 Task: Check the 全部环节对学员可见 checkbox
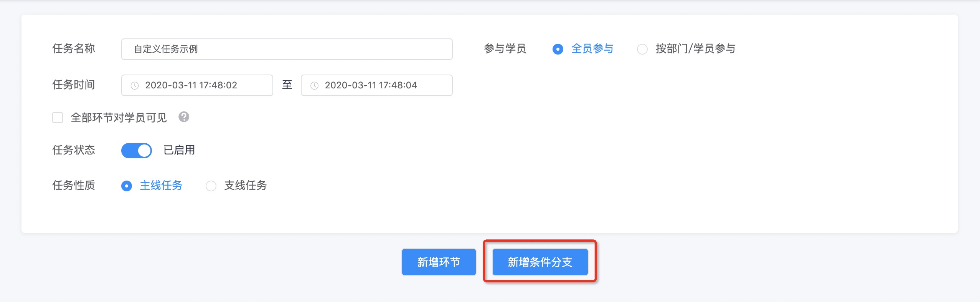pyautogui.click(x=58, y=118)
